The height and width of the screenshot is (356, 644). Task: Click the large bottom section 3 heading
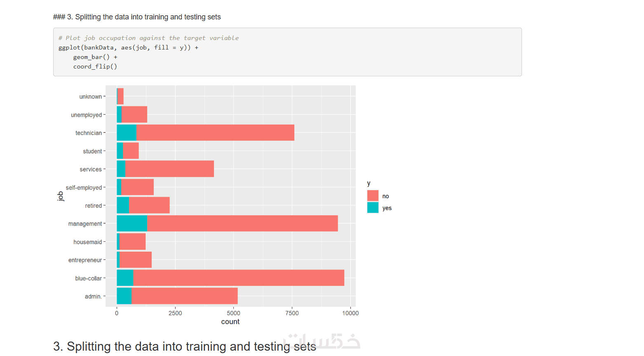point(185,346)
